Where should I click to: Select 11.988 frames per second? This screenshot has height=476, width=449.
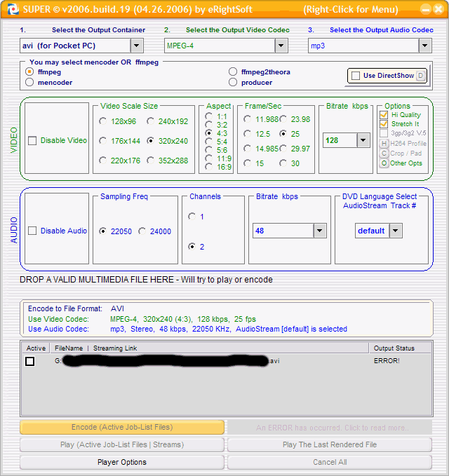[247, 119]
